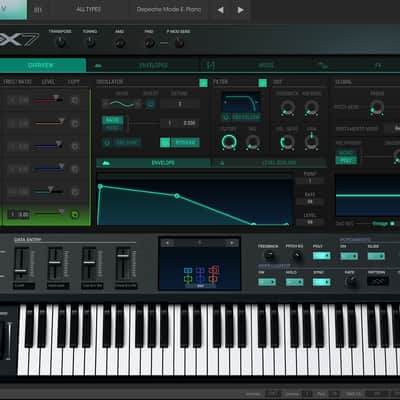Image resolution: width=400 pixels, height=400 pixels.
Task: Toggle the Poly switch on the panel
Action: point(322,256)
